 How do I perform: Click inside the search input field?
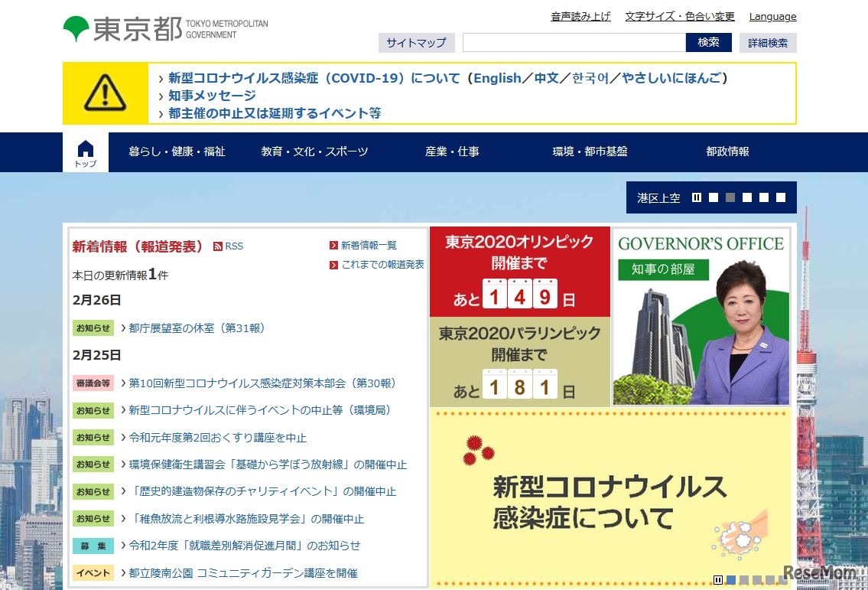574,42
